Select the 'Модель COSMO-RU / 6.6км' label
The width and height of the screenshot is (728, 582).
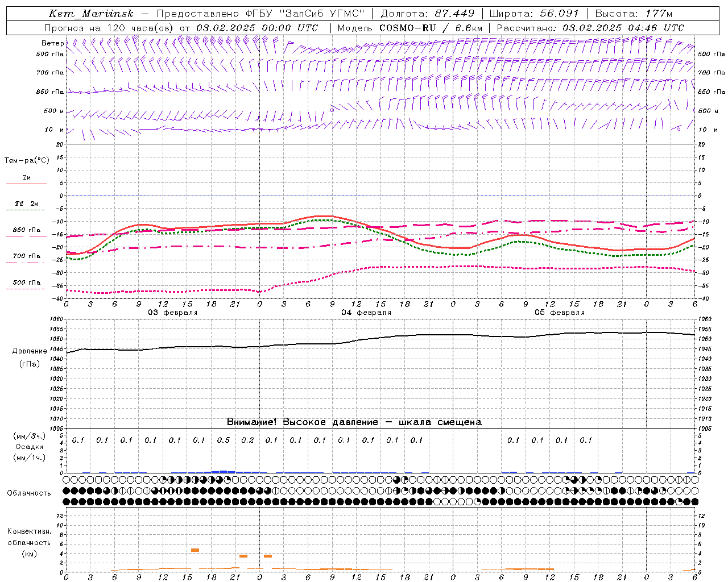[x=410, y=28]
